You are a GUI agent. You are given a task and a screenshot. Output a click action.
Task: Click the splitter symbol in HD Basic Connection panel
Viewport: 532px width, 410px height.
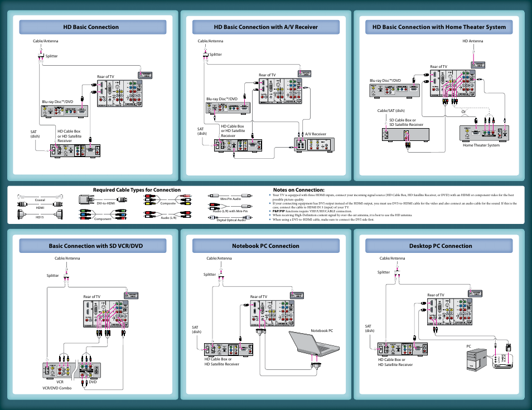point(41,56)
